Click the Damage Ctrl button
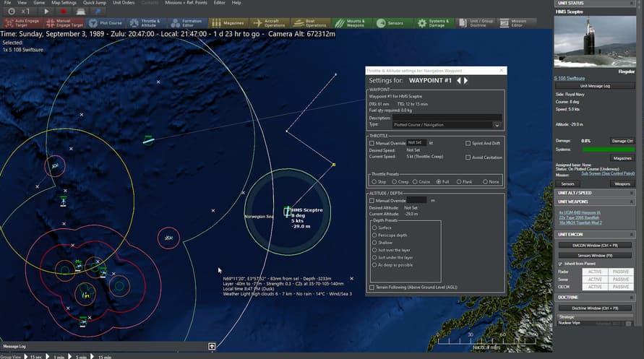The width and height of the screenshot is (644, 359). 622,141
